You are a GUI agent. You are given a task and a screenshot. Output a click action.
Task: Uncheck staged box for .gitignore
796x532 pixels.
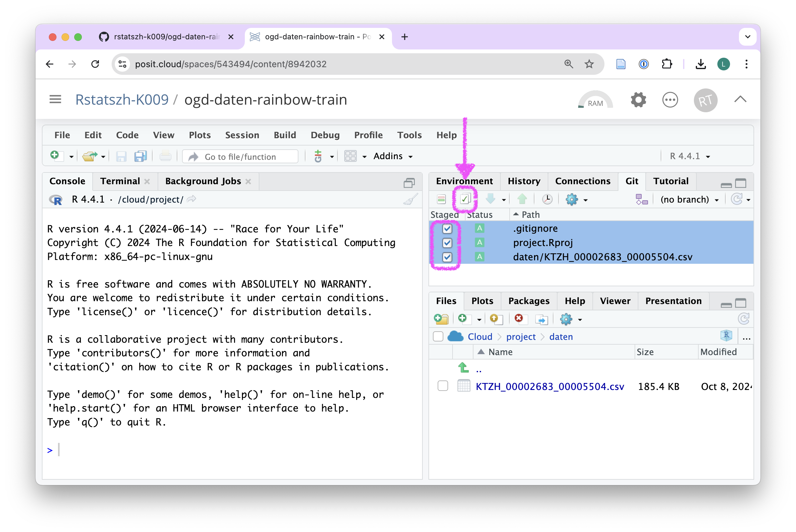click(447, 229)
